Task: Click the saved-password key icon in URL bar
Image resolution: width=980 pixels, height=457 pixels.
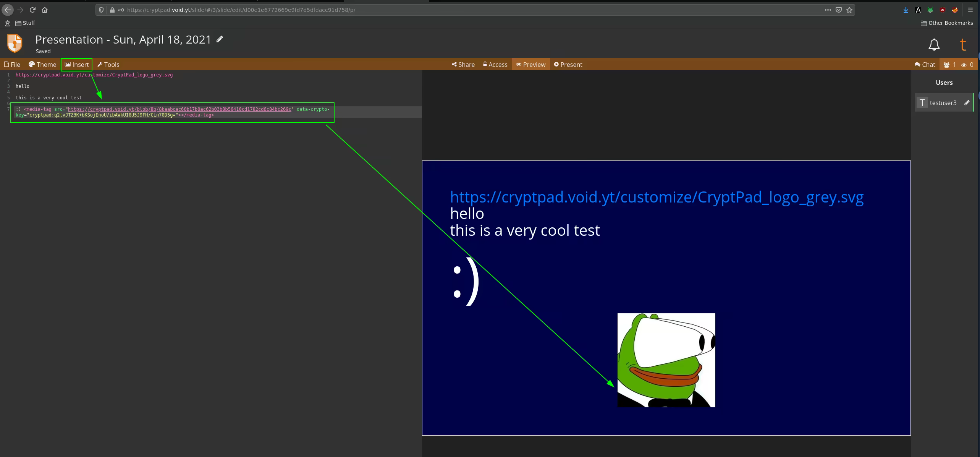Action: coord(121,10)
